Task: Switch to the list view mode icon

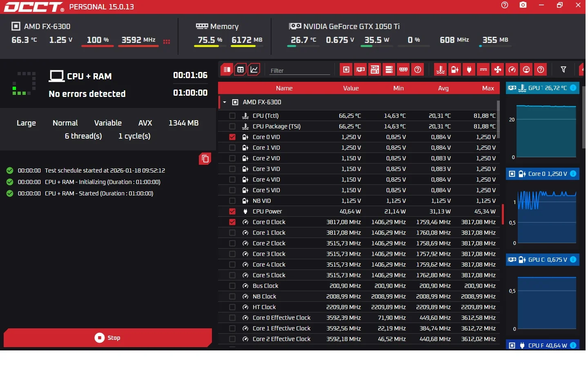Action: pos(227,70)
